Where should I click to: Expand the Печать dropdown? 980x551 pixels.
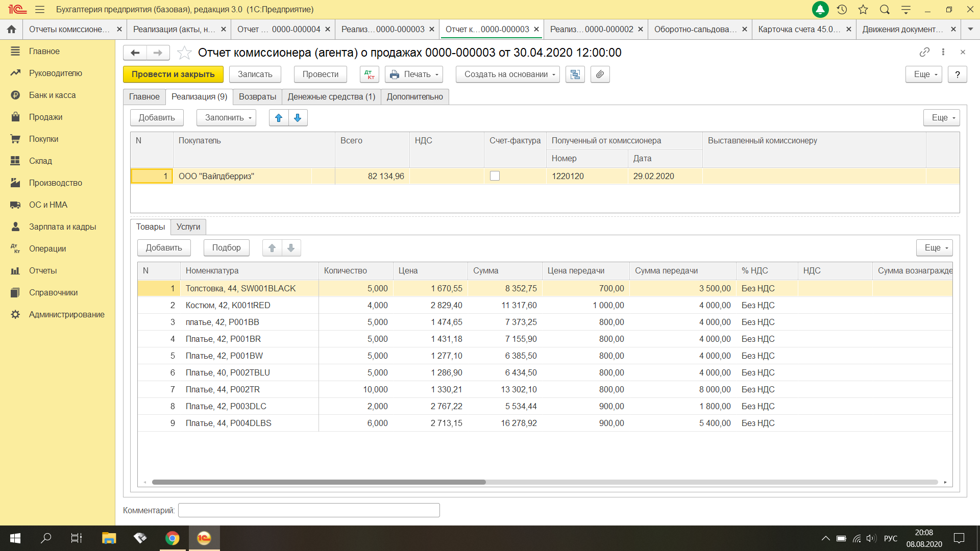point(414,74)
